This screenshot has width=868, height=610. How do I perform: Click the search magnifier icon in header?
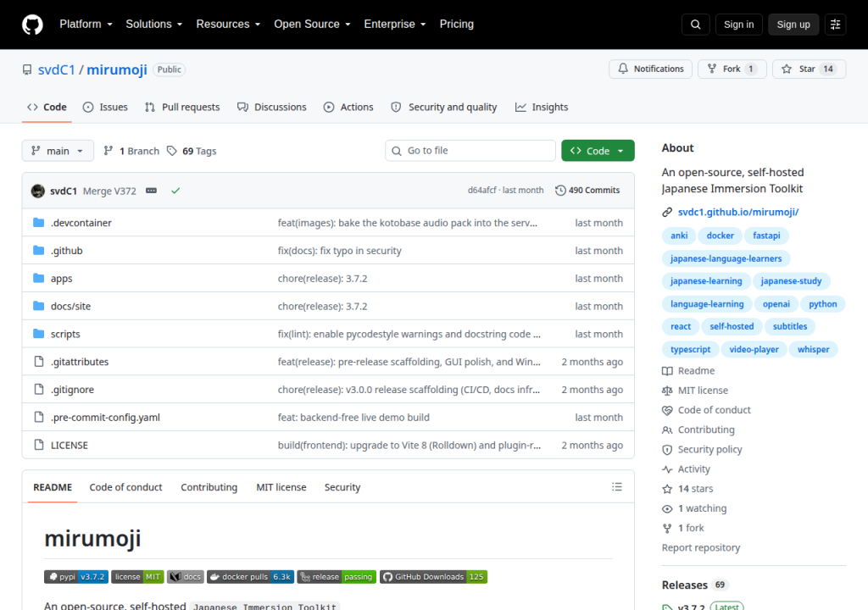point(696,25)
